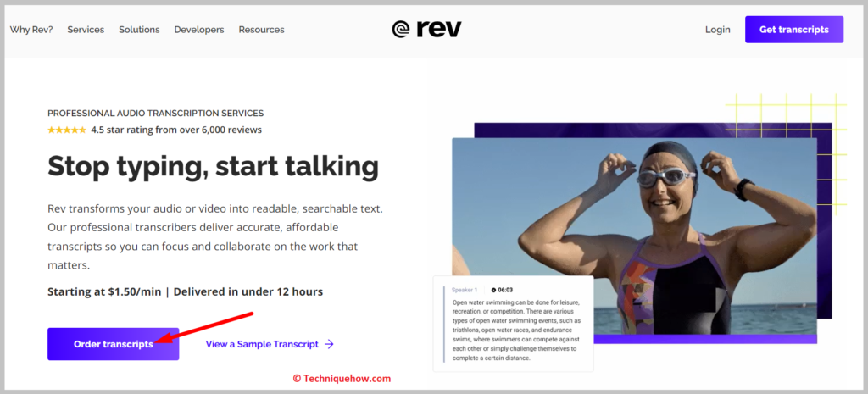Click the Starting at $1.50/min pricing line
This screenshot has height=394, width=868.
tap(185, 291)
